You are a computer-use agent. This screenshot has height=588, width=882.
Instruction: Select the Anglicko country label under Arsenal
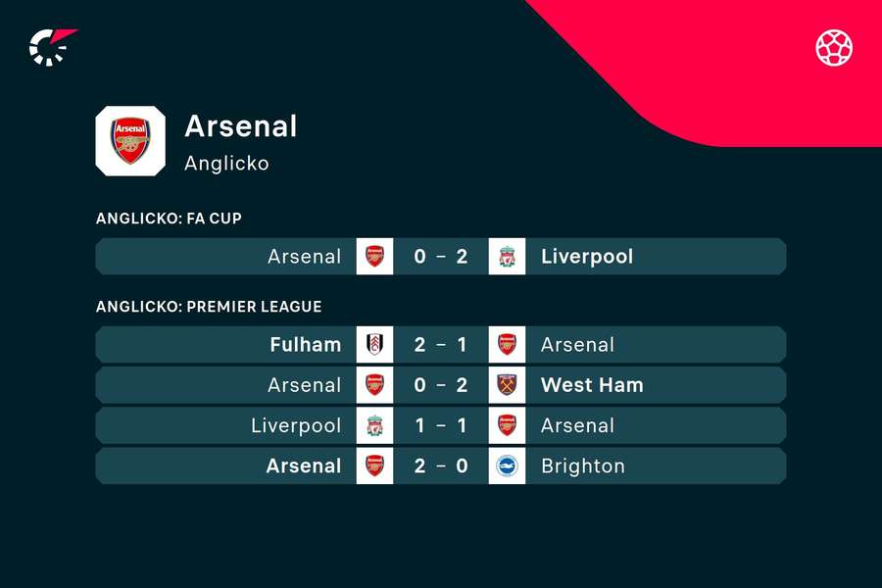(226, 164)
